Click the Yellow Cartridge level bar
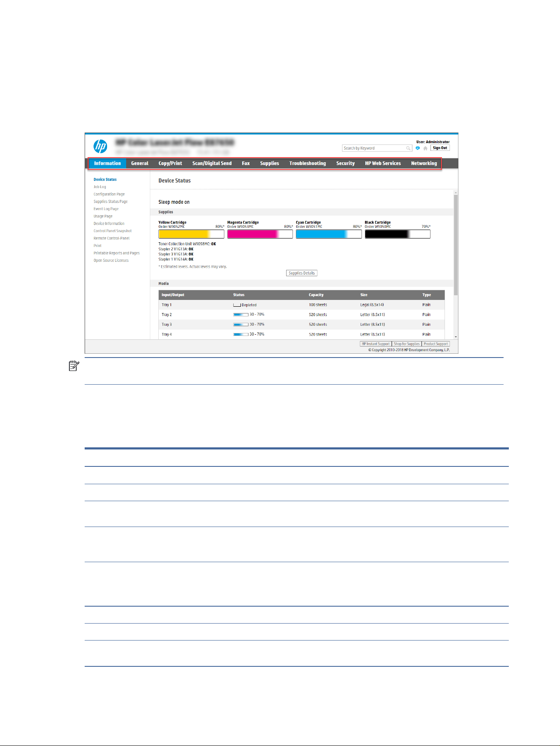The image size is (560, 746). click(191, 234)
